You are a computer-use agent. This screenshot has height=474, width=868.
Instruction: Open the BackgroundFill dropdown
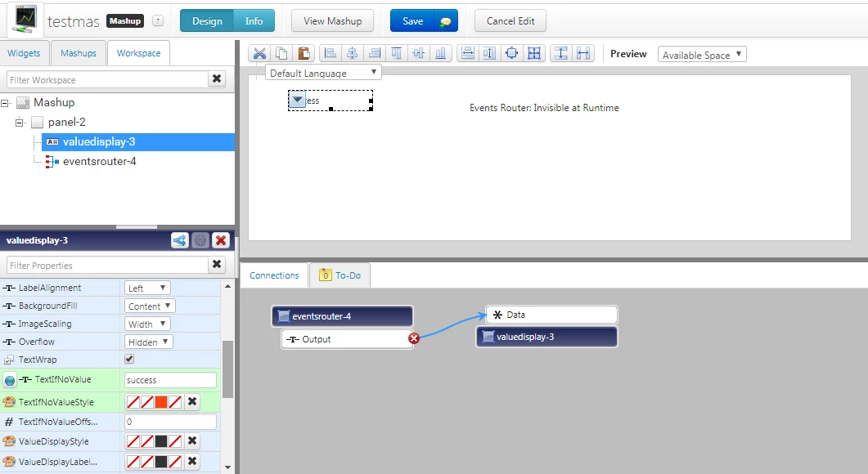pyautogui.click(x=150, y=306)
